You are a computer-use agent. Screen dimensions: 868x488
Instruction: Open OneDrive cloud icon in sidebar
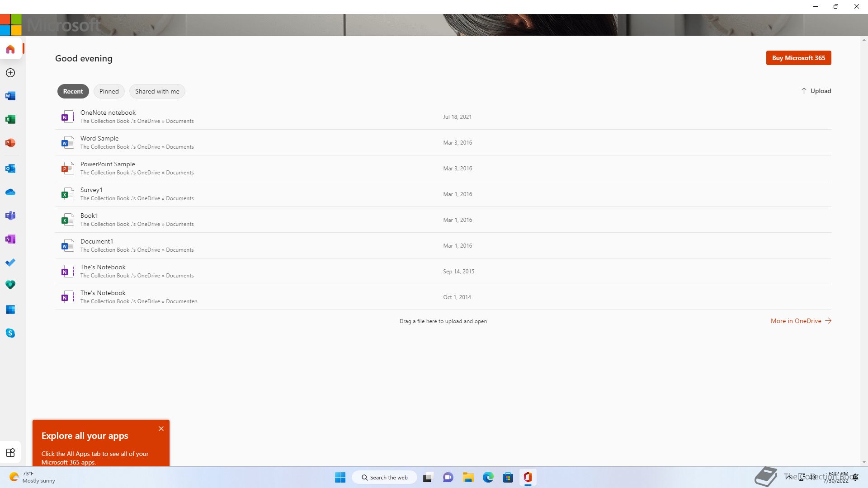coord(10,192)
